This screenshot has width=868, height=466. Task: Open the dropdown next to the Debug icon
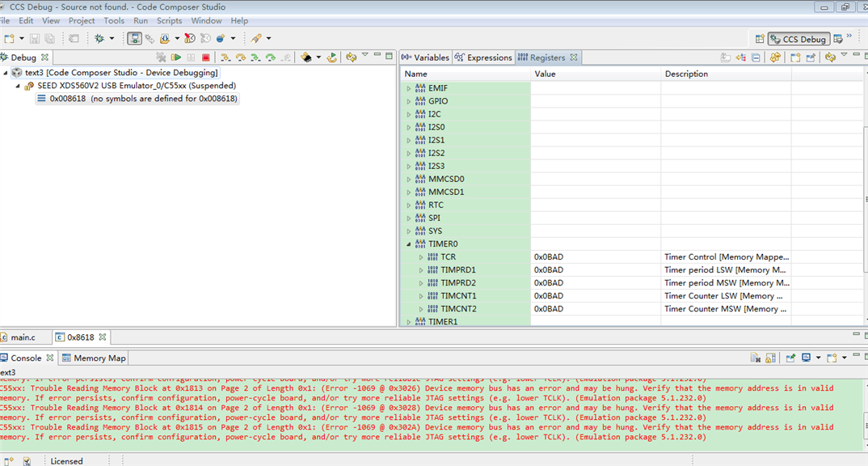click(x=112, y=38)
